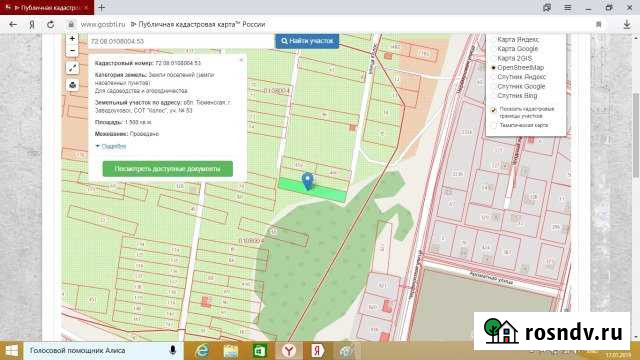Click Посмотреть доступные документы button
This screenshot has height=360, width=640.
click(x=167, y=169)
